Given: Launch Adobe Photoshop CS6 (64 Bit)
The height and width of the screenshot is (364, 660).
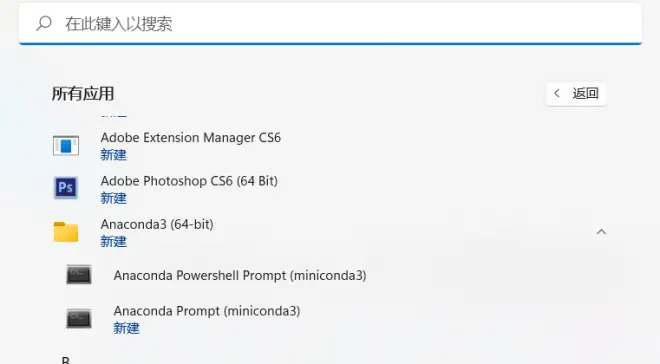Looking at the screenshot, I should (x=330, y=189).
